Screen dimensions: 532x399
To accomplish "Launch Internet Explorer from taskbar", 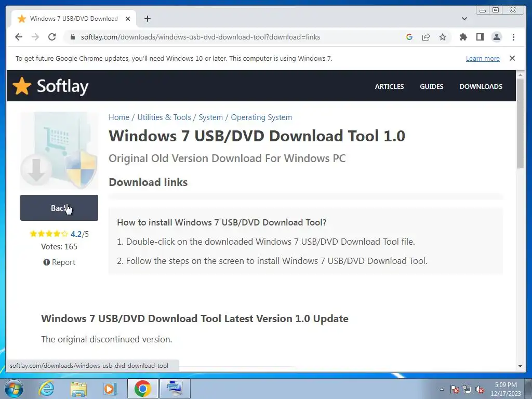I will (46, 389).
